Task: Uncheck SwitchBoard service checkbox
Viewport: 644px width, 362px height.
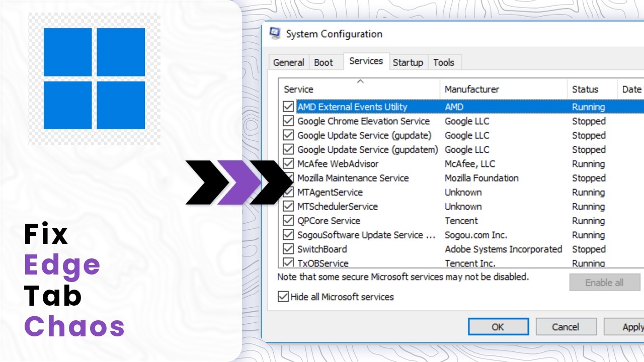Action: click(x=288, y=249)
